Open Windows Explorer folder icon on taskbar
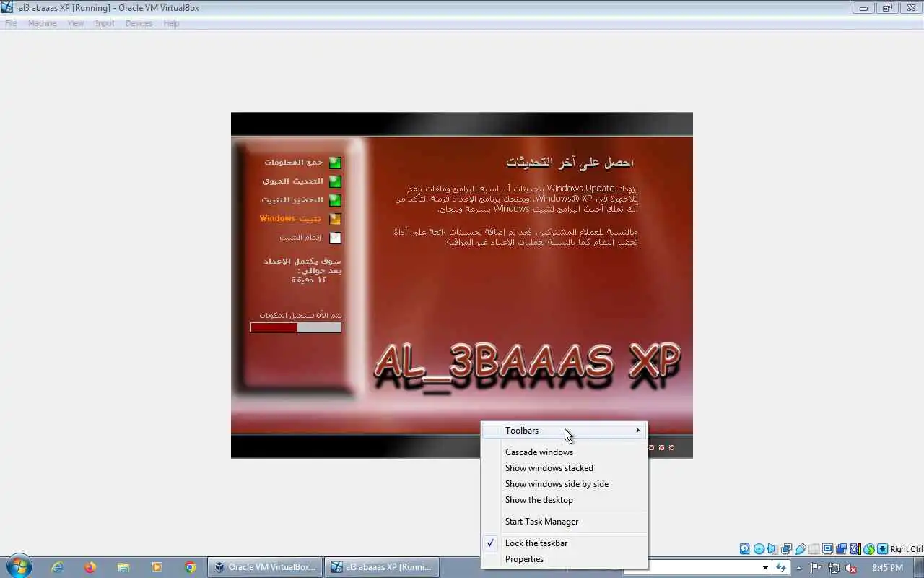924x578 pixels. (x=123, y=567)
